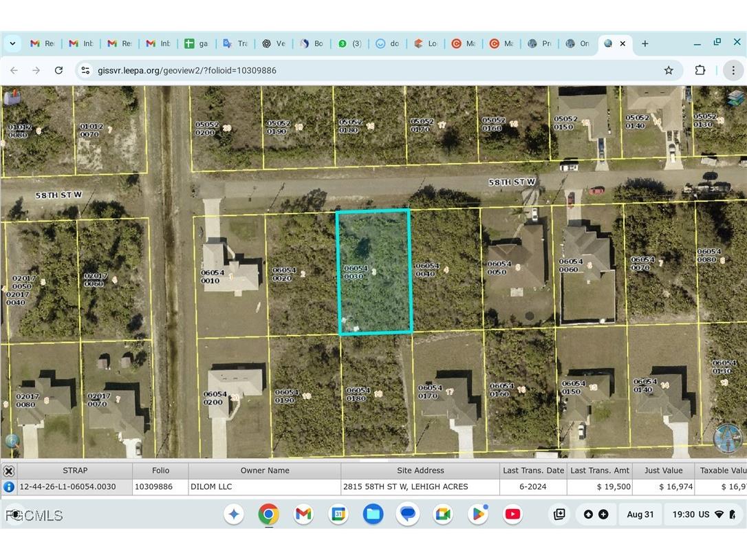Switch to the gissvr.leepa.org browser tab

609,43
